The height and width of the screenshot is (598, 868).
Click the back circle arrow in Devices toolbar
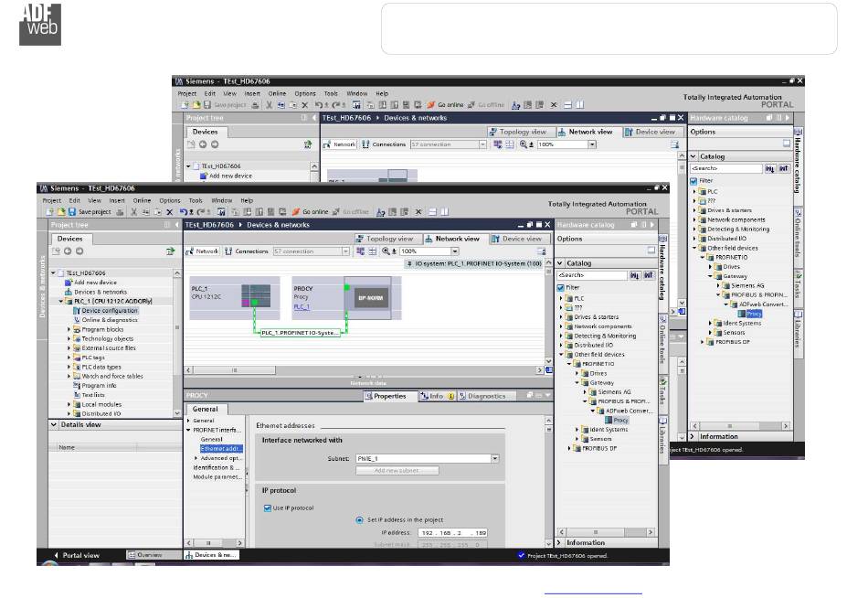coord(68,251)
